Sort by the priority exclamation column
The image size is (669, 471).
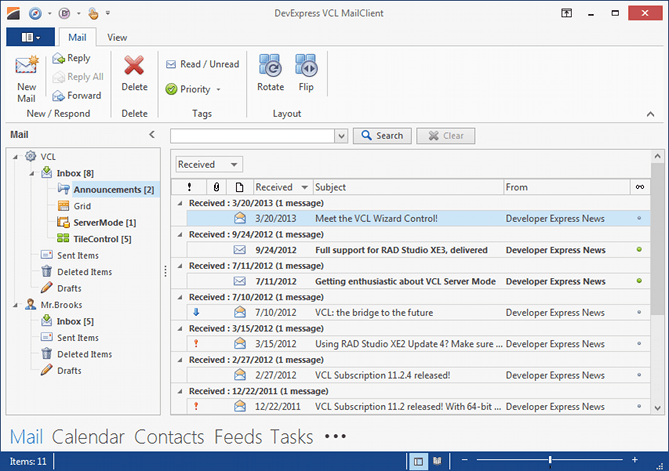click(189, 187)
